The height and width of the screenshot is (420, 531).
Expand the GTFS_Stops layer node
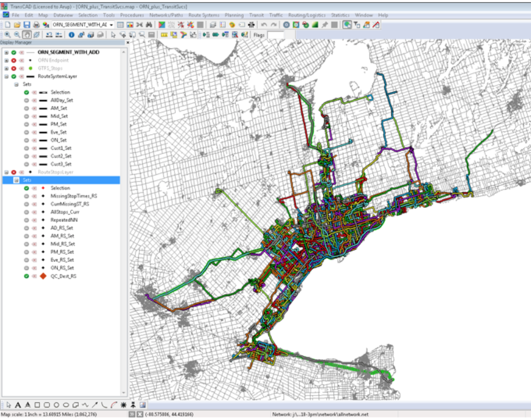coord(6,69)
